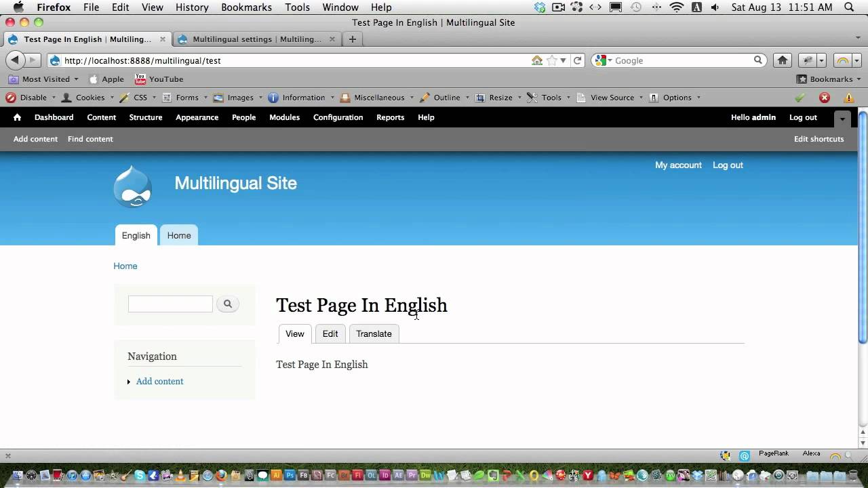
Task: Open the YouTube bookmark
Action: [159, 79]
